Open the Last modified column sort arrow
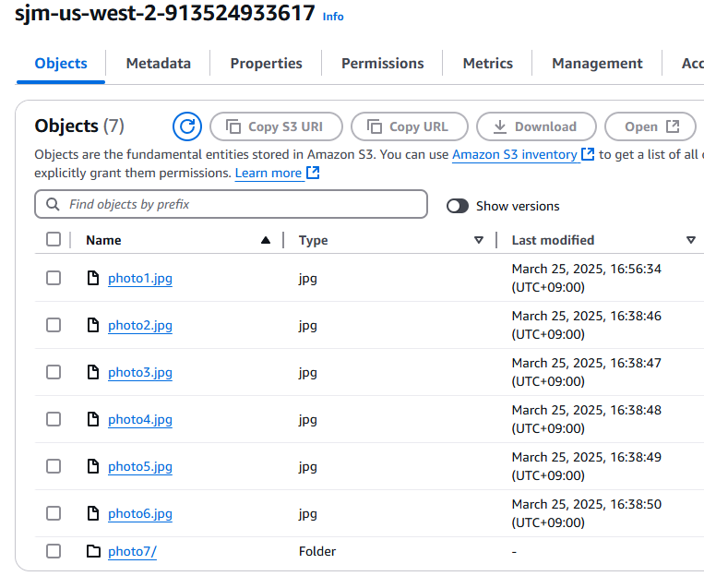The width and height of the screenshot is (704, 588). click(691, 240)
